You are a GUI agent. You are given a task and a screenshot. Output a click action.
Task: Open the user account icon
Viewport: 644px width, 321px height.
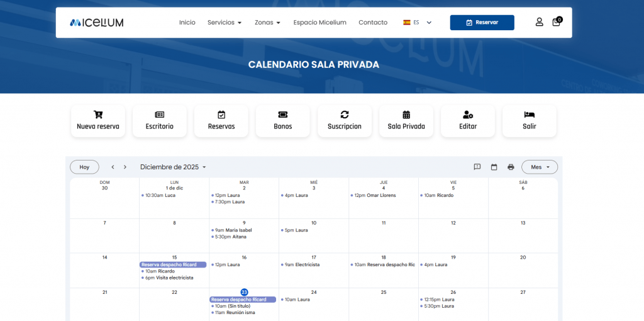coord(539,22)
